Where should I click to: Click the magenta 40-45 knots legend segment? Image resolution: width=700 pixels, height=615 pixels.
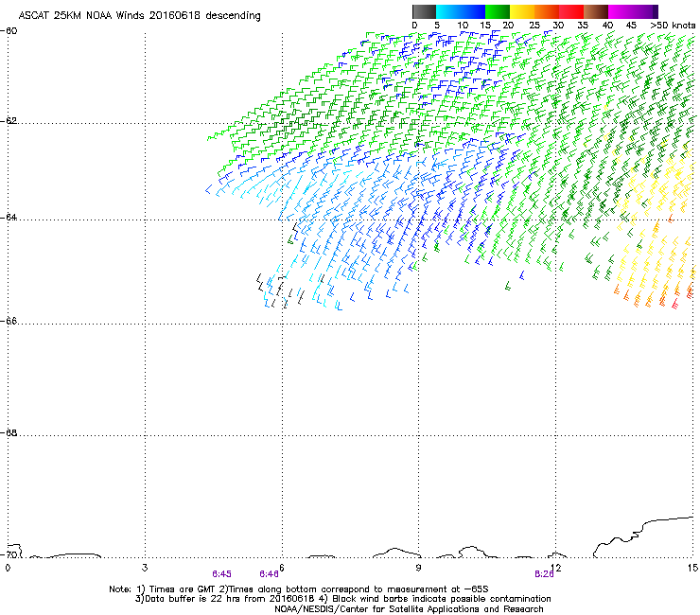click(621, 11)
